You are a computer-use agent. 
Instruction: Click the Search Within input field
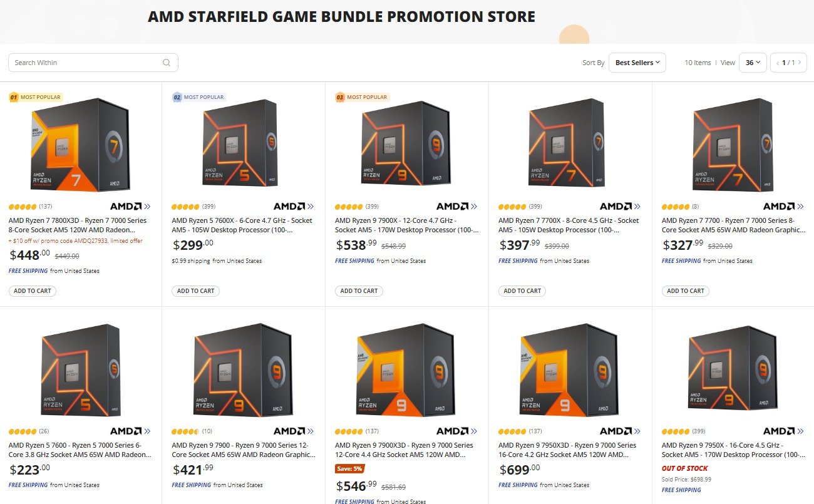click(x=85, y=63)
